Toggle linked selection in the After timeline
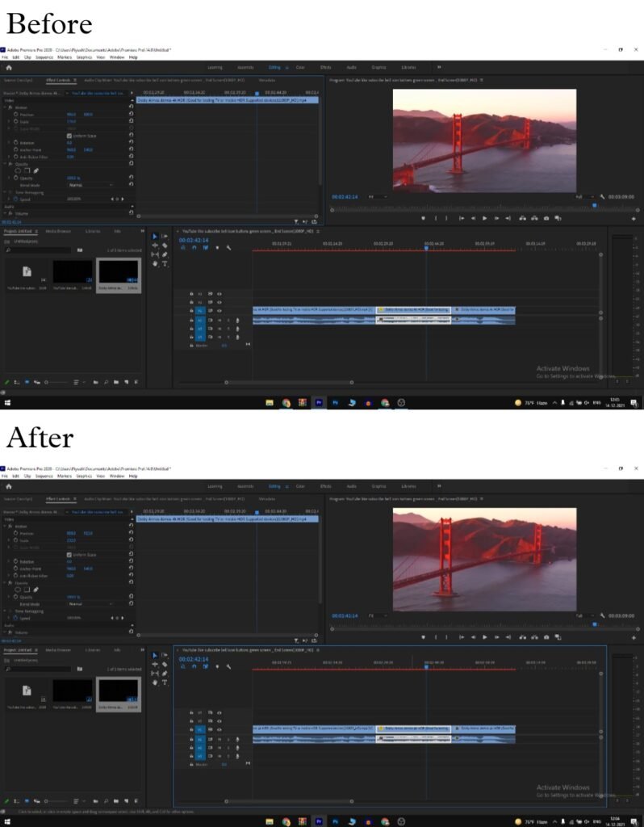The image size is (644, 827). (x=206, y=667)
